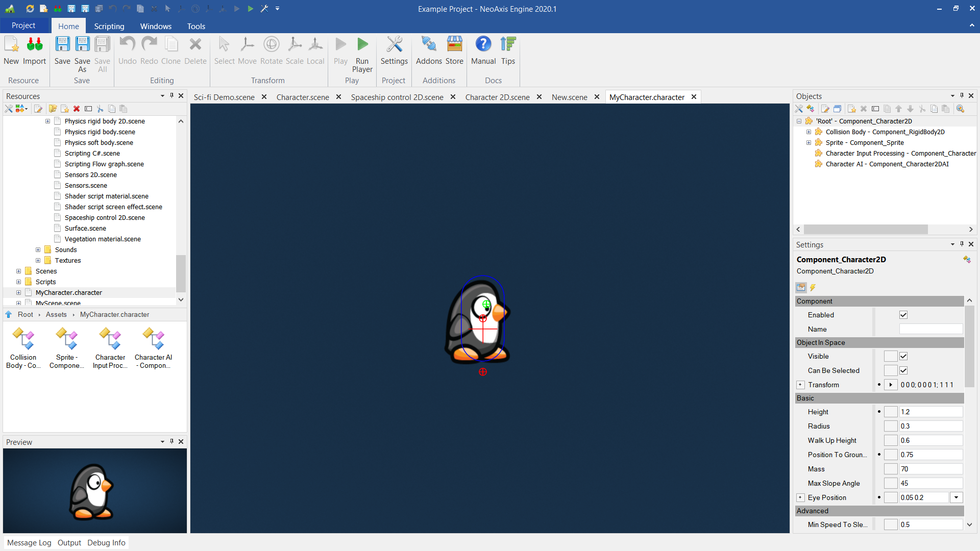
Task: Select the Clone editing icon
Action: coord(170,48)
